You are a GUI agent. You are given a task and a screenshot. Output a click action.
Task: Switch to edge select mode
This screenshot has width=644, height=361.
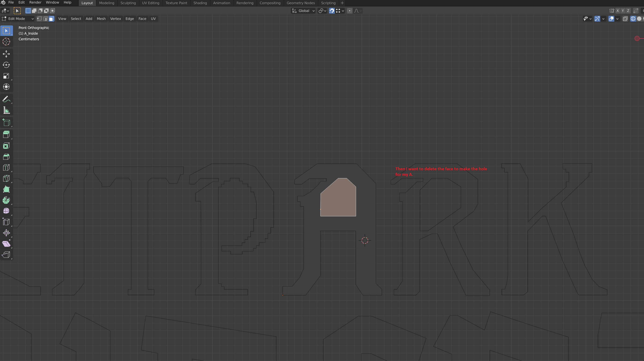(x=45, y=19)
